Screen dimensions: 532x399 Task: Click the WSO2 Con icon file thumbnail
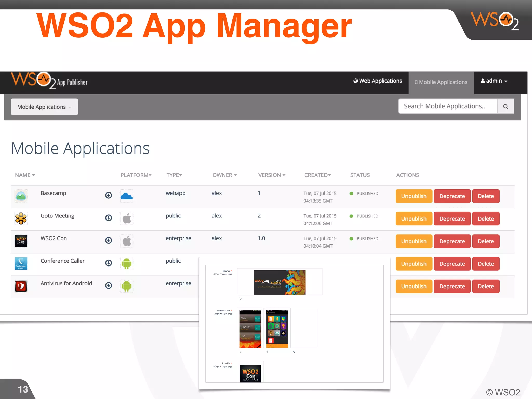coord(250,373)
